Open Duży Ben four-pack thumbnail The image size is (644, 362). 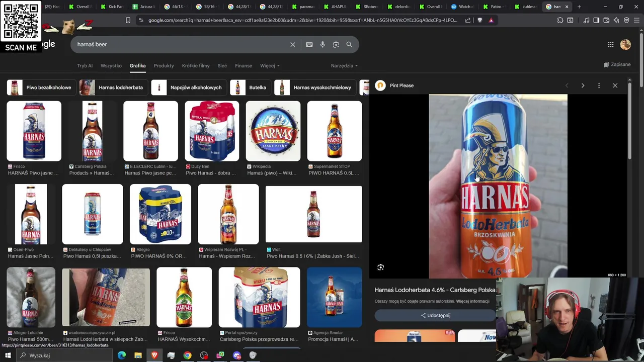click(x=212, y=131)
